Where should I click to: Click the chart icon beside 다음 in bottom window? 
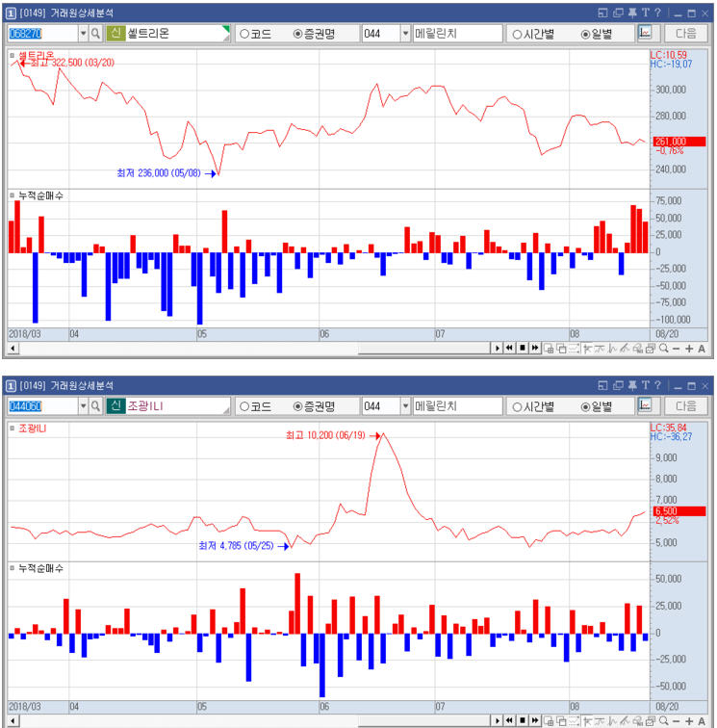645,405
